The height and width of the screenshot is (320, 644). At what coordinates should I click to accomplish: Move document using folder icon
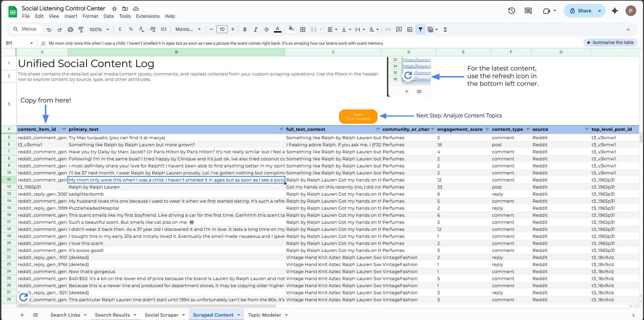125,9
